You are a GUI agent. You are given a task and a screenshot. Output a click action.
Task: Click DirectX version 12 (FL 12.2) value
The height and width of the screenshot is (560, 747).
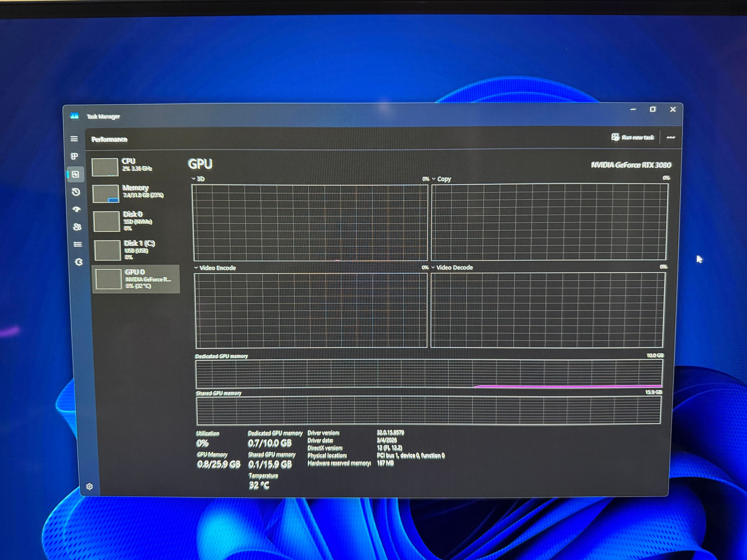tap(390, 448)
